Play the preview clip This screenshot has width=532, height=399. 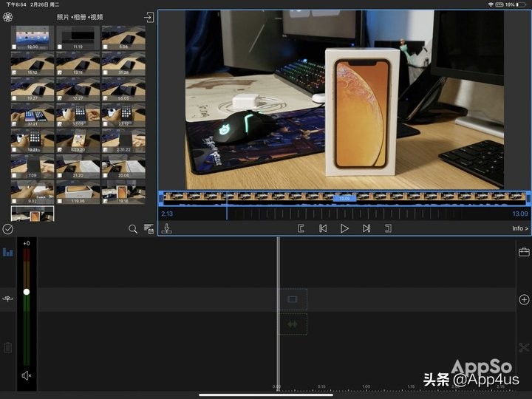click(344, 228)
